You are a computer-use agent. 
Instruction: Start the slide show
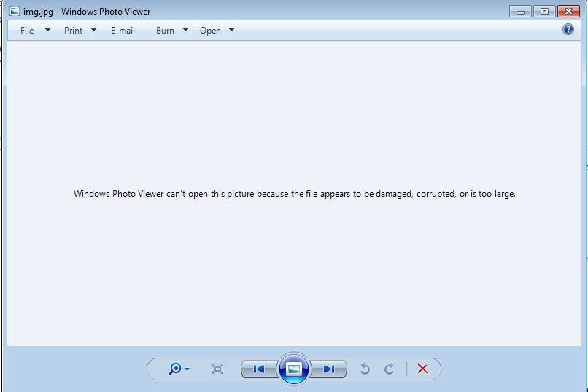[294, 369]
